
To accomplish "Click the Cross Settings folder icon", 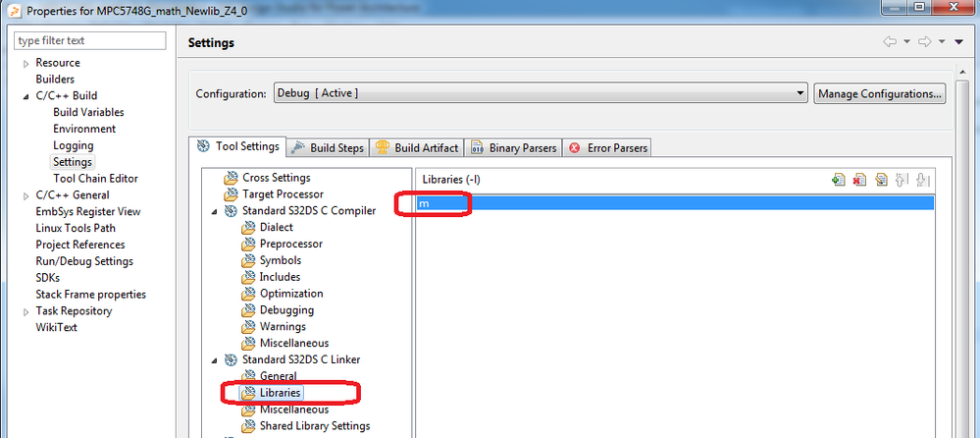I will tap(232, 178).
